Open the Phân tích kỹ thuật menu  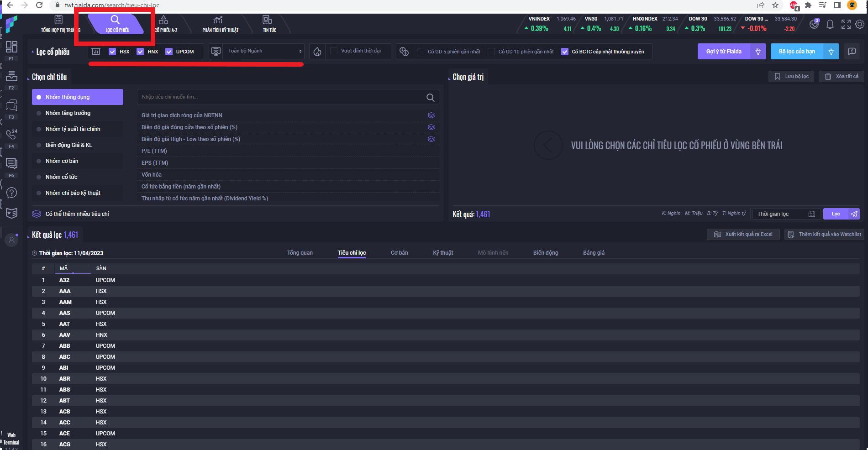220,24
